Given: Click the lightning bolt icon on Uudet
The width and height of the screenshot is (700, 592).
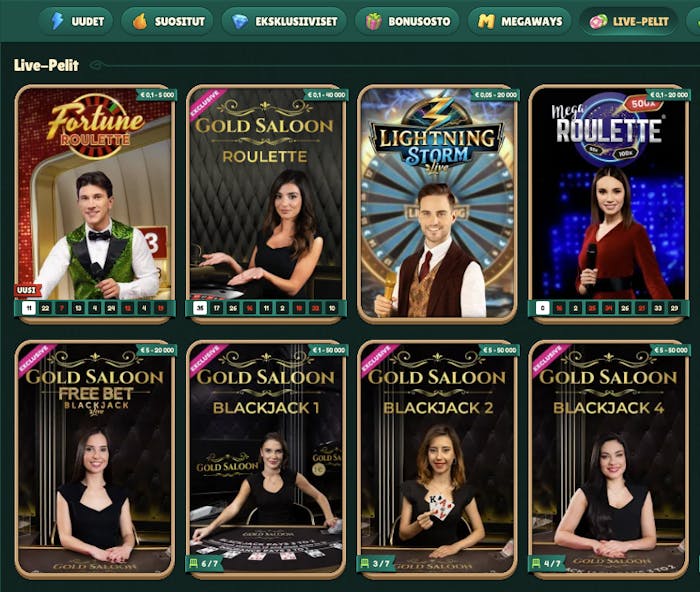Looking at the screenshot, I should click(57, 21).
